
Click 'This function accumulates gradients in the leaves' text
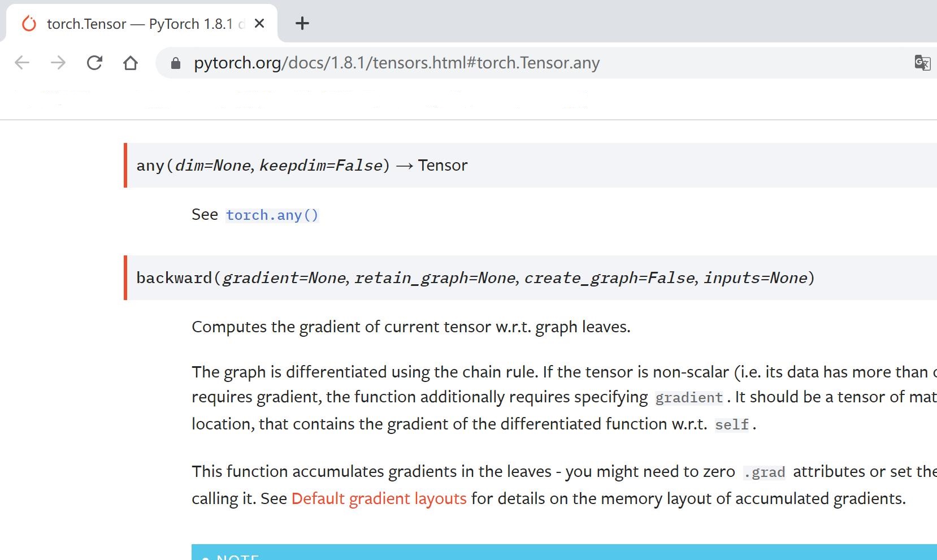(371, 471)
